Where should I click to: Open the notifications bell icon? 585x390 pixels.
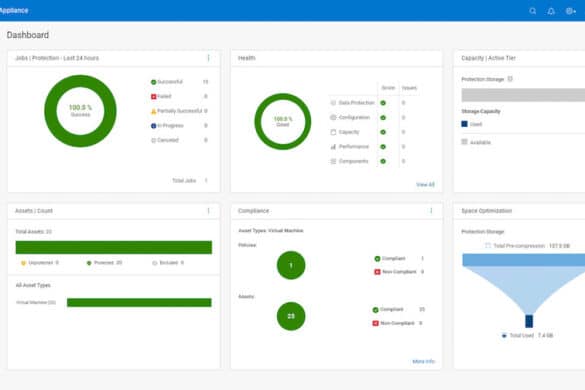click(x=551, y=11)
